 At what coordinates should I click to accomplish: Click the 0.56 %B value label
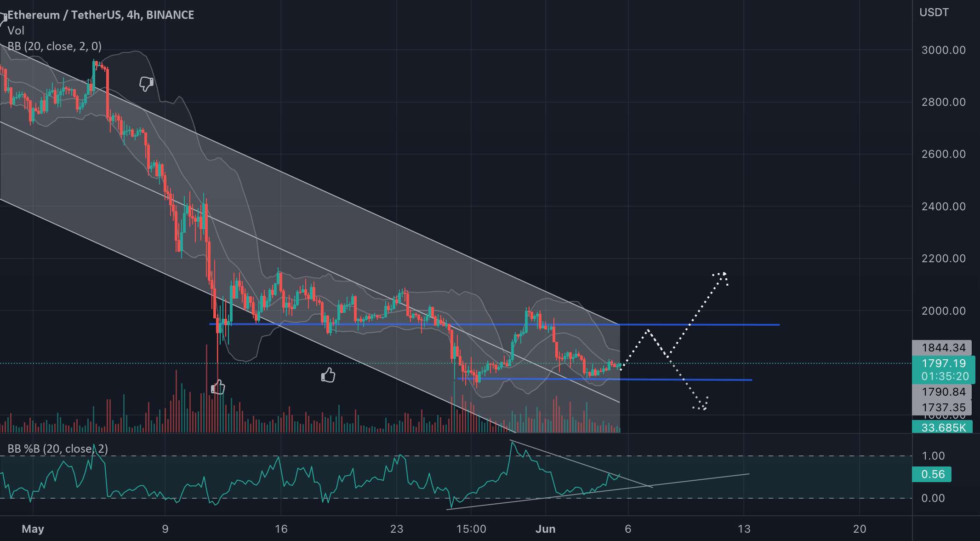click(932, 474)
